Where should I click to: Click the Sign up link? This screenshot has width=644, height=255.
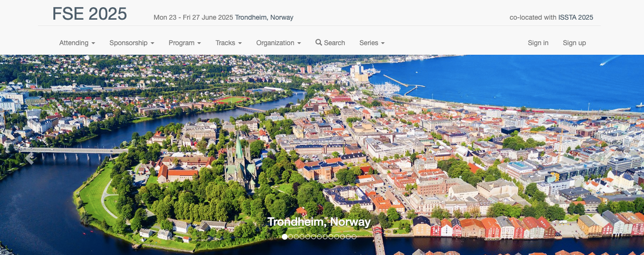coord(574,43)
